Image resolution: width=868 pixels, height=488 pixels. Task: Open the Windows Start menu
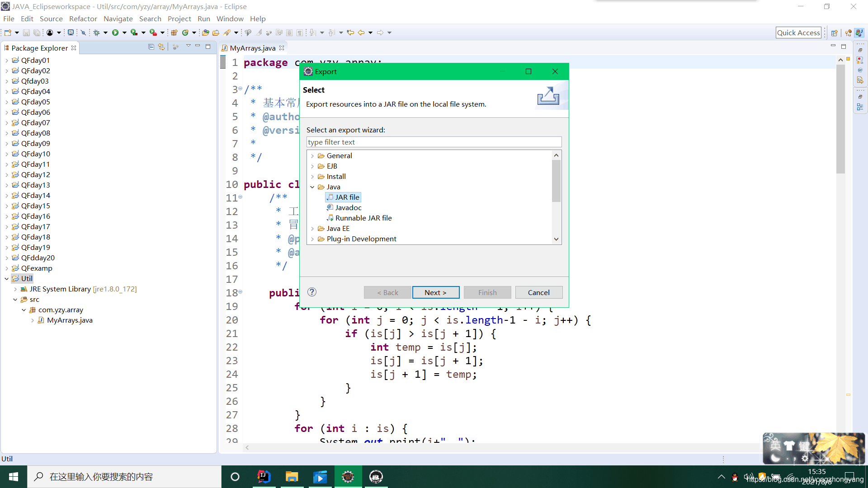[x=14, y=477]
